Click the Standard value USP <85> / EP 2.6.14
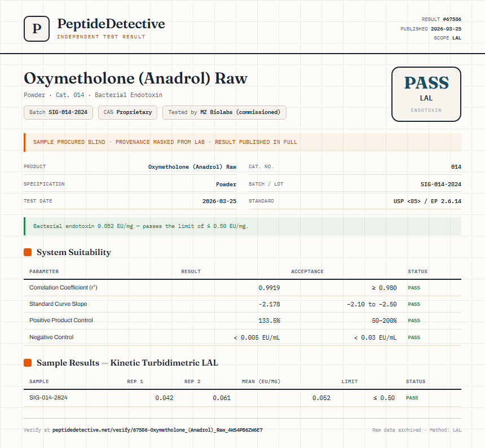This screenshot has height=448, width=485. 427,201
